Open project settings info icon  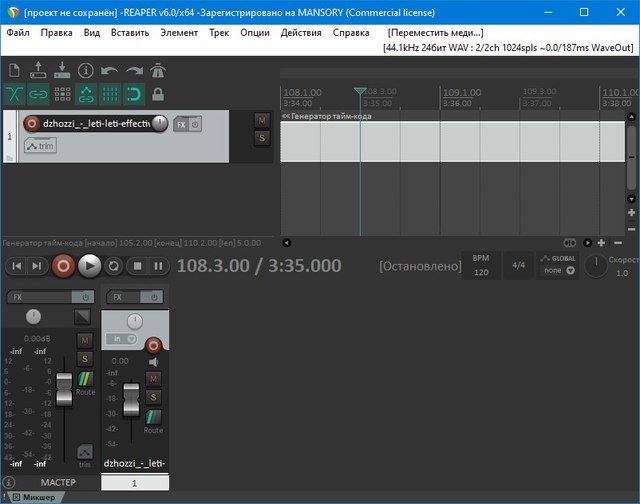(x=86, y=70)
